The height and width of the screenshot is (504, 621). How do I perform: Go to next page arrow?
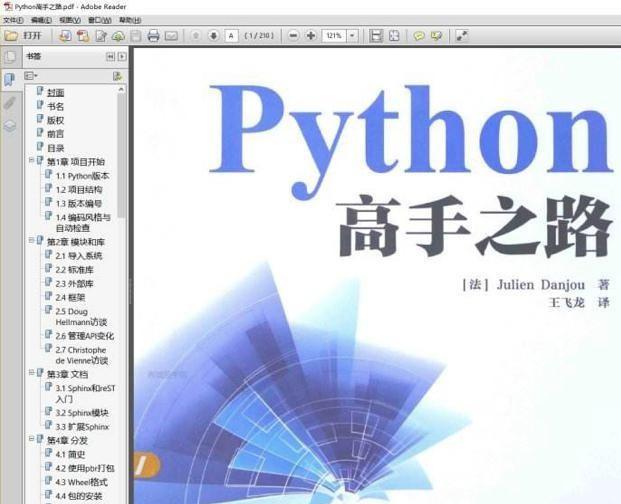pyautogui.click(x=213, y=36)
